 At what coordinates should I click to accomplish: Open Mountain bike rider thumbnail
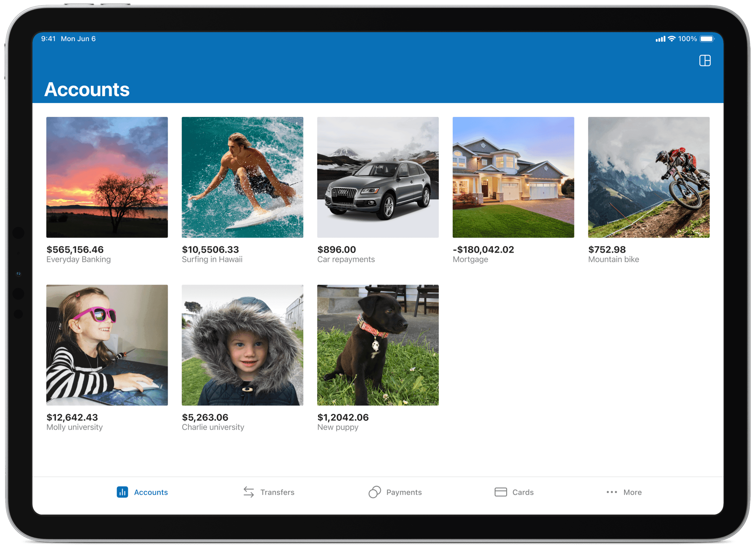point(649,177)
